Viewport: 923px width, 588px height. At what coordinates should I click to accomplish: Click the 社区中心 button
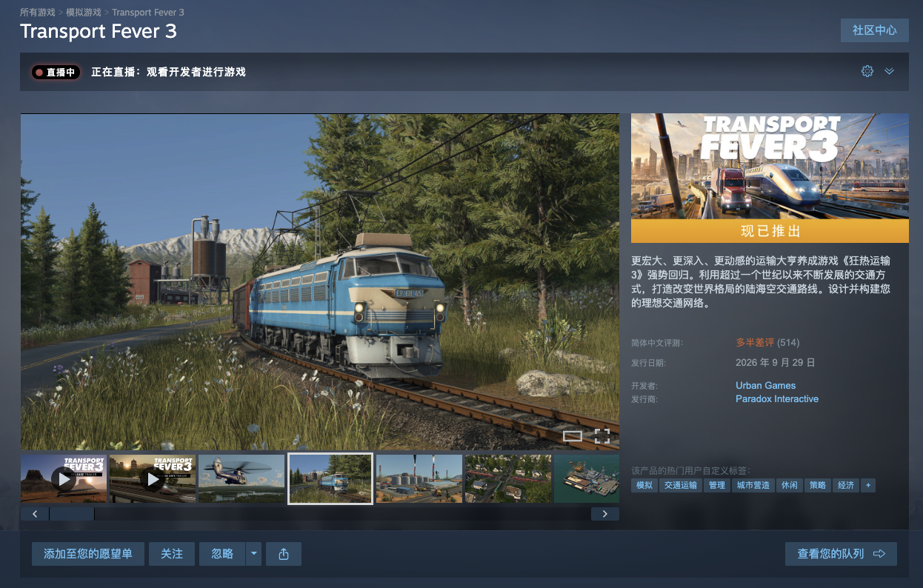click(x=875, y=30)
